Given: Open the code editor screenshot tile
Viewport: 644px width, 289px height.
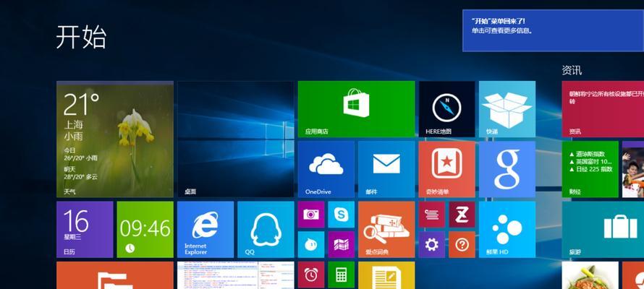Looking at the screenshot, I should pyautogui.click(x=236, y=275).
